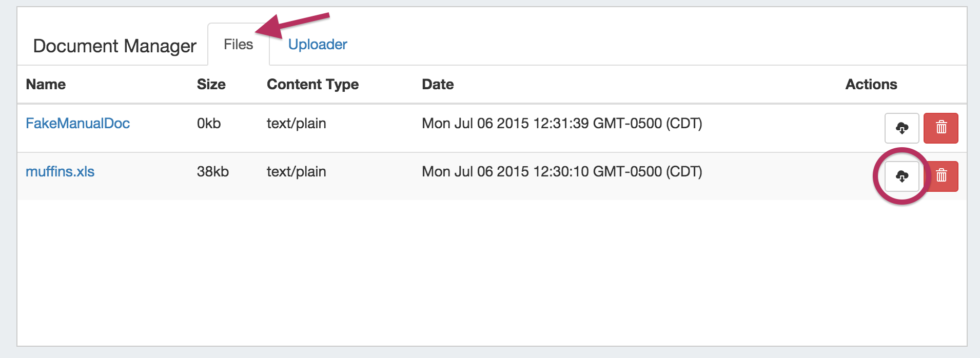Open the FakeManualDoc link
This screenshot has width=980, height=358.
pyautogui.click(x=77, y=123)
